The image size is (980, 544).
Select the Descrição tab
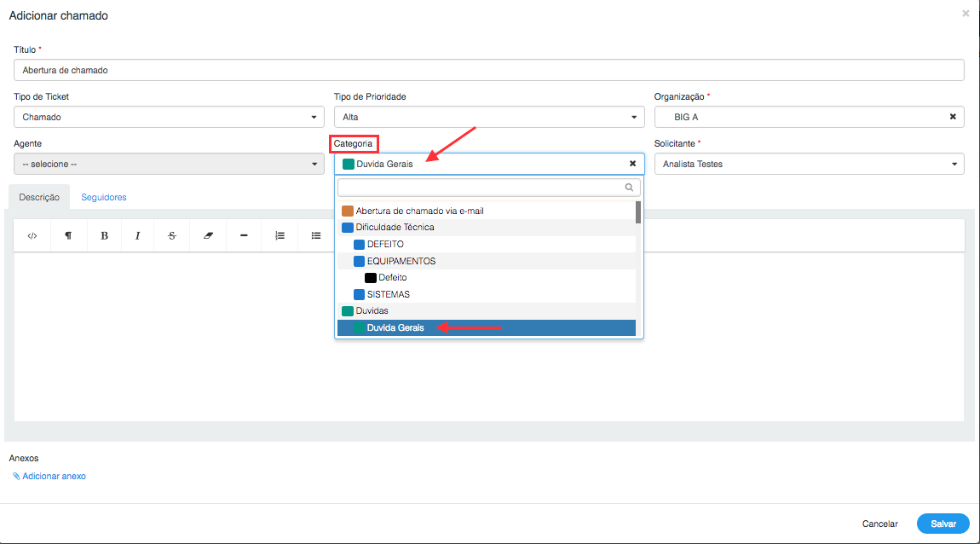pyautogui.click(x=39, y=197)
